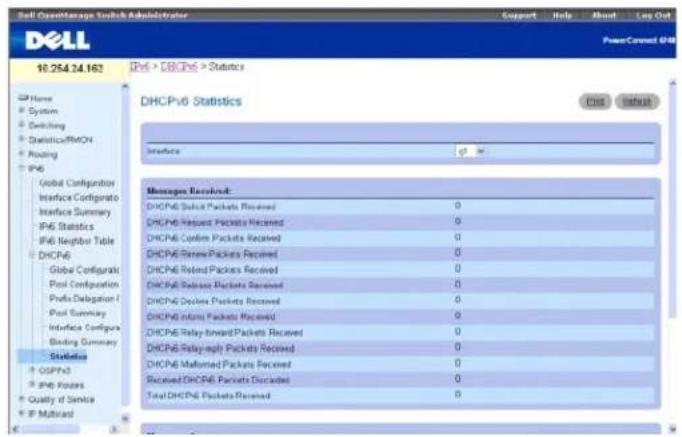
Task: Expand the IPv6 Routes tree node
Action: pos(32,384)
